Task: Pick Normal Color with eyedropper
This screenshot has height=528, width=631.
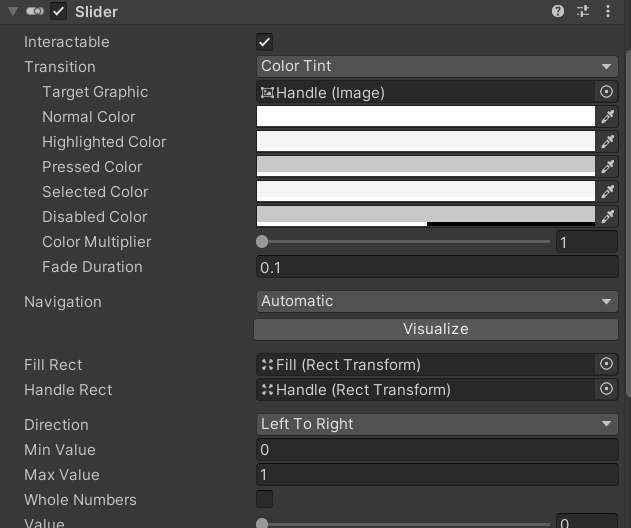Action: coord(608,117)
